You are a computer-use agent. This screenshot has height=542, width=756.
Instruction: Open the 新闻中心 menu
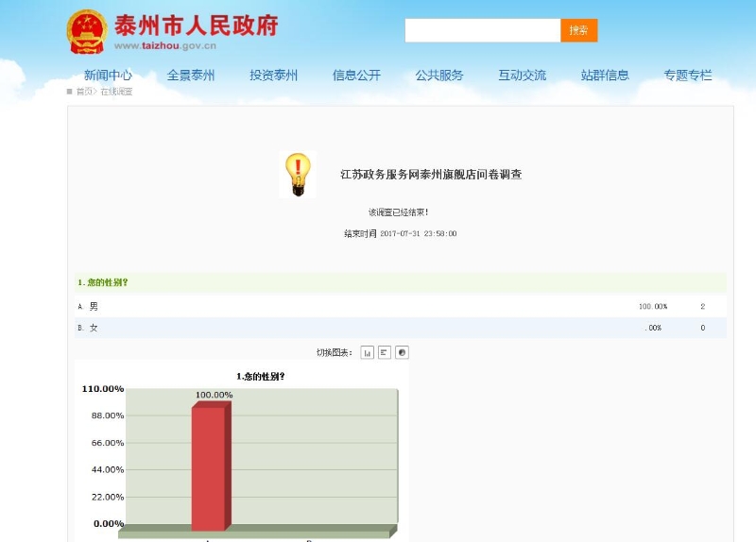(108, 76)
